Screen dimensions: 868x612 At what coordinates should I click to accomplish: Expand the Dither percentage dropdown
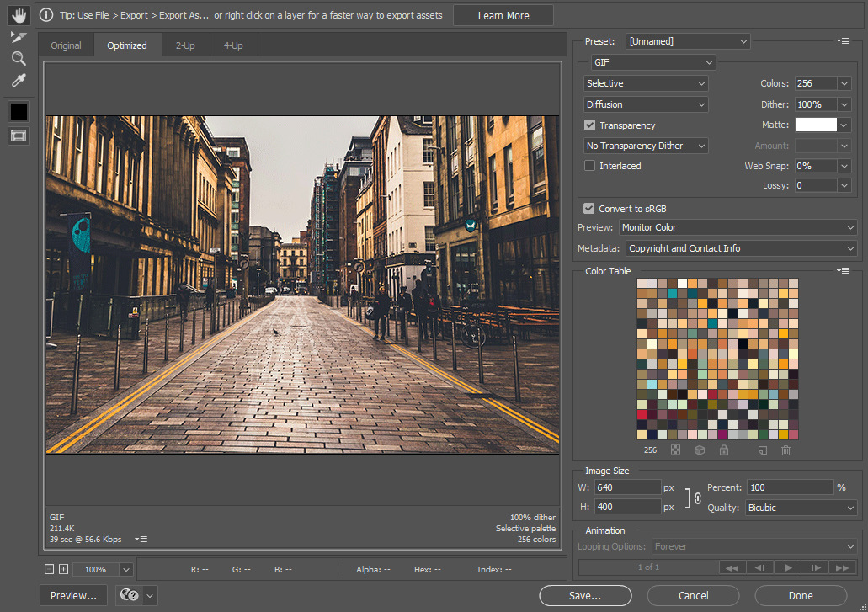(844, 104)
